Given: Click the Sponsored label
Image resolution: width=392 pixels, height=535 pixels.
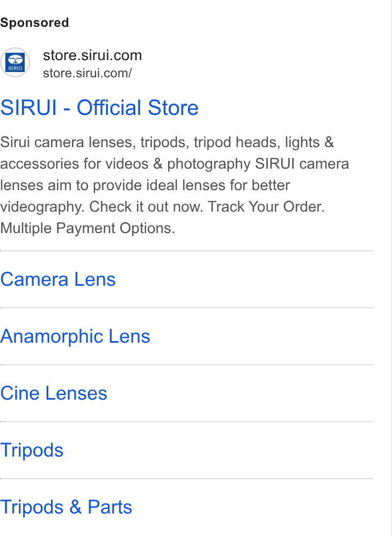Looking at the screenshot, I should click(x=34, y=23).
